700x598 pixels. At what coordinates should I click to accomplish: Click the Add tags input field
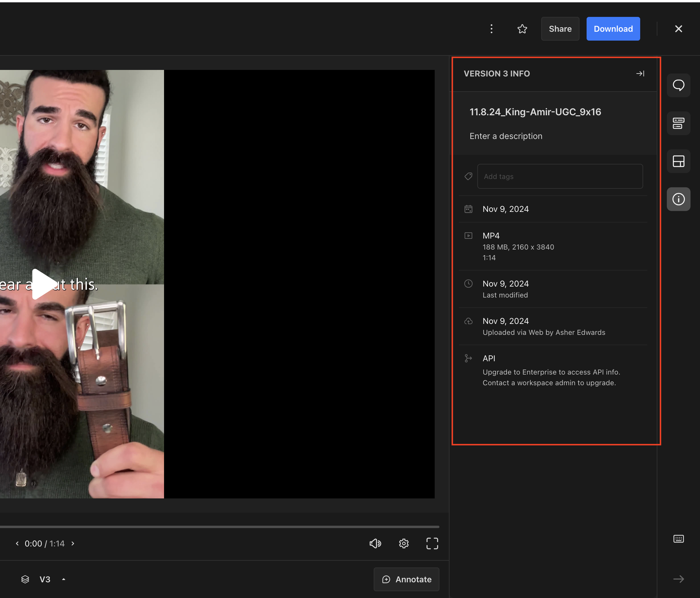pyautogui.click(x=559, y=176)
